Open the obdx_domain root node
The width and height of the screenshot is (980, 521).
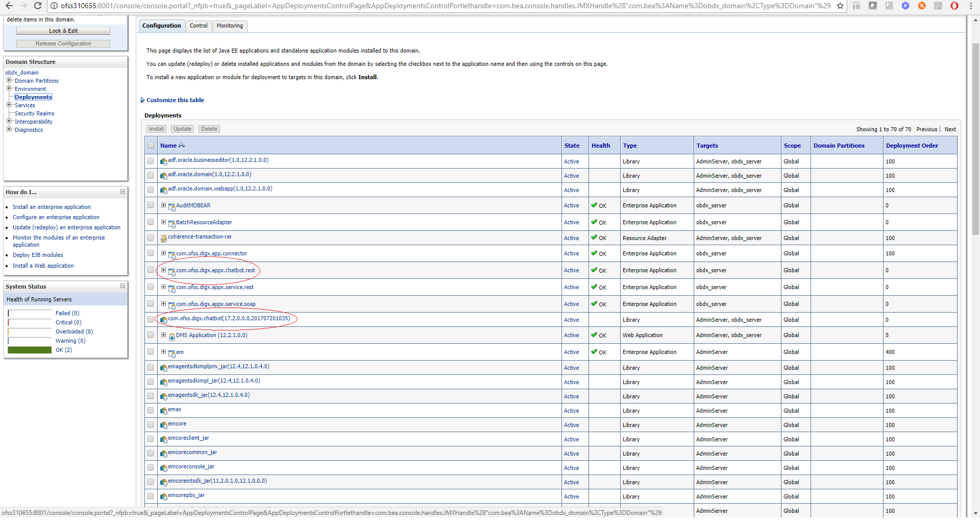[x=22, y=73]
